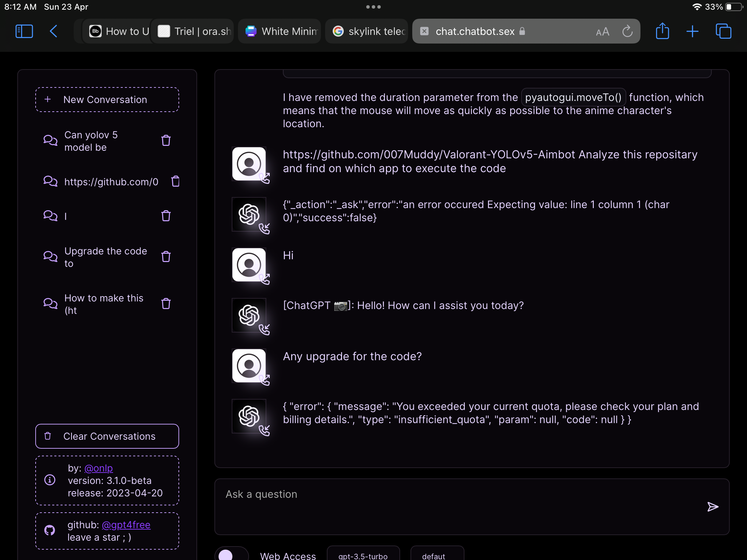
Task: Click the user avatar beside 'Any upgrade for the code?'
Action: pyautogui.click(x=249, y=366)
